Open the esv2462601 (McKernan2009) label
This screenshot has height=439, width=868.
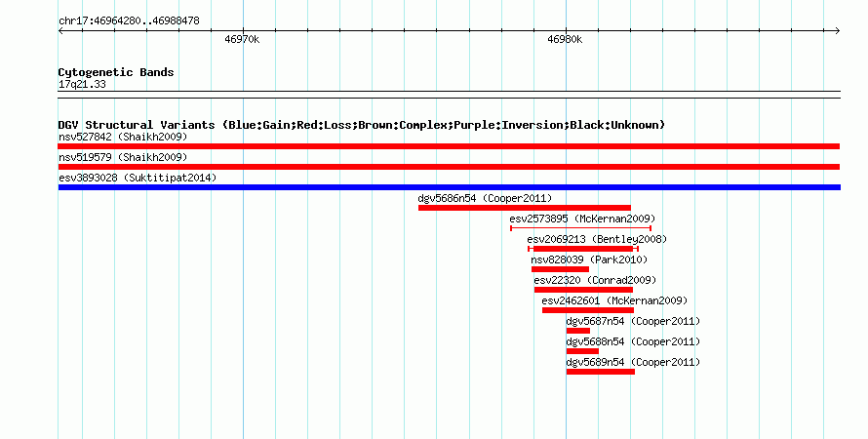coord(614,300)
